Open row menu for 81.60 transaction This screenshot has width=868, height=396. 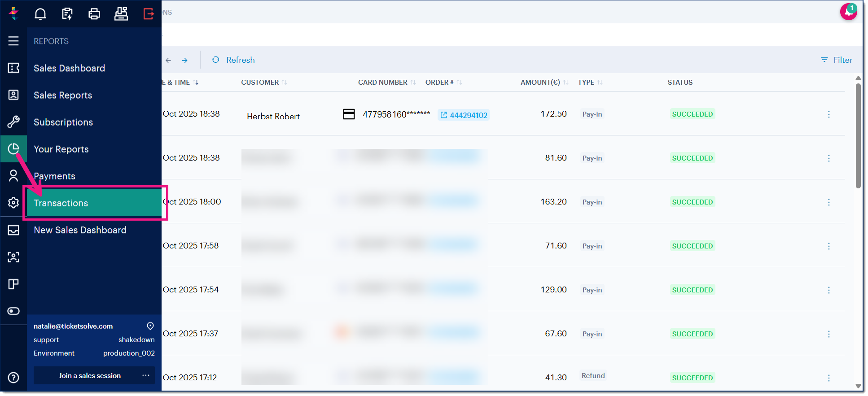(x=829, y=158)
